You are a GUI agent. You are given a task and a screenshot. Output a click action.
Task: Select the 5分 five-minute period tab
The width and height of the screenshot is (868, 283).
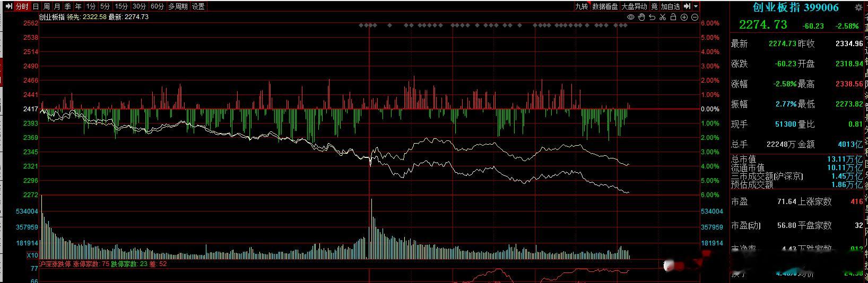click(105, 6)
